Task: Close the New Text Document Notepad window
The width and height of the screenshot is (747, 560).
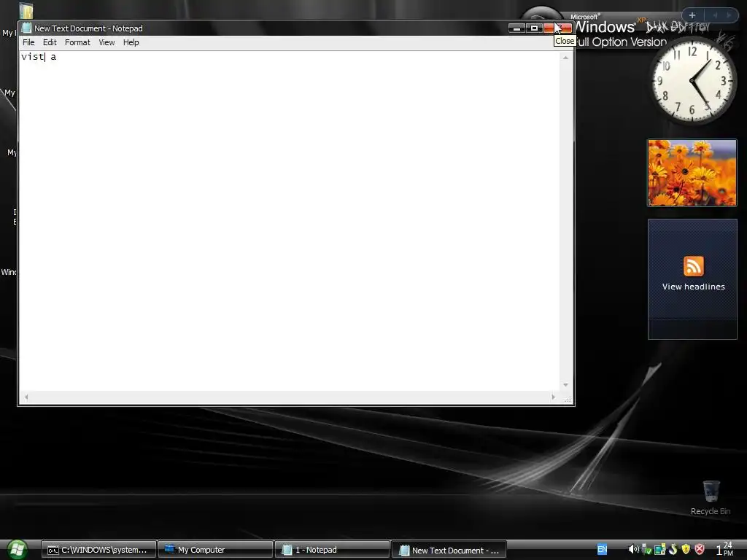Action: [558, 28]
